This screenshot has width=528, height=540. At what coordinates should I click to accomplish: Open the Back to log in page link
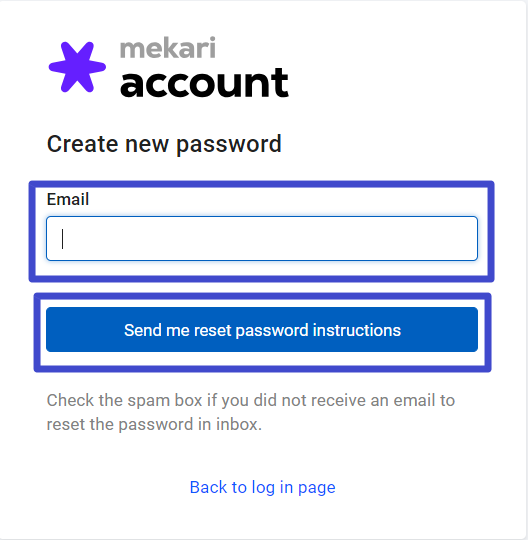coord(262,487)
